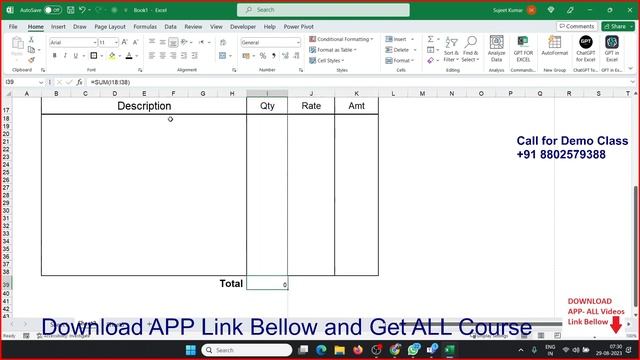
Task: Toggle Align Left in Alignment group
Action: coord(152,56)
